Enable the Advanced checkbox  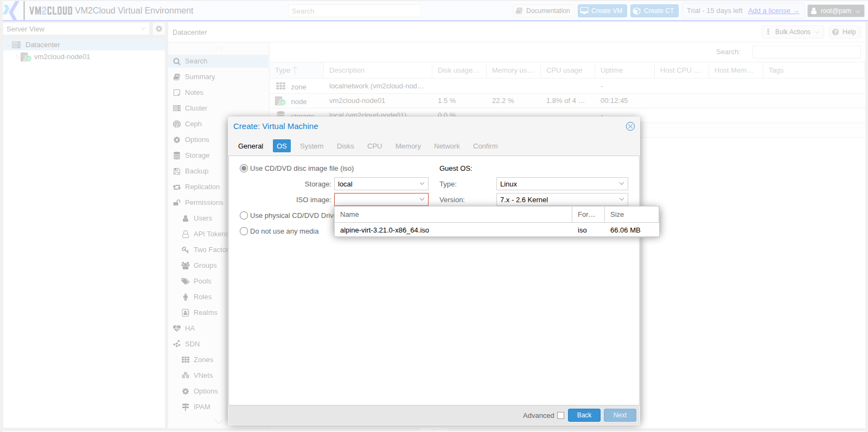point(561,416)
